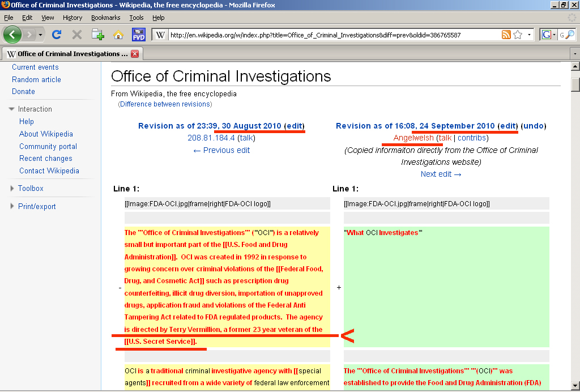Bookmark this page with the star icon

pyautogui.click(x=518, y=35)
